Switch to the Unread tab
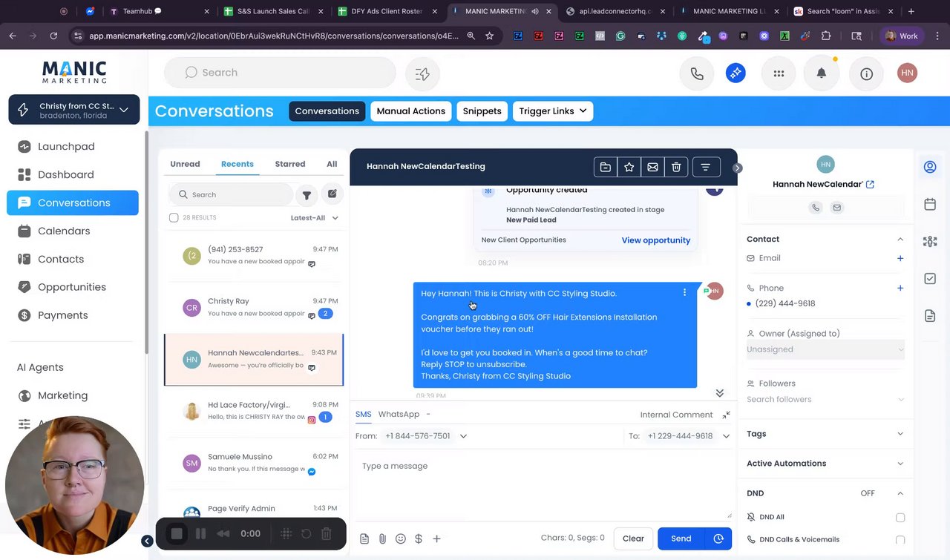The height and width of the screenshot is (560, 950). pyautogui.click(x=185, y=164)
